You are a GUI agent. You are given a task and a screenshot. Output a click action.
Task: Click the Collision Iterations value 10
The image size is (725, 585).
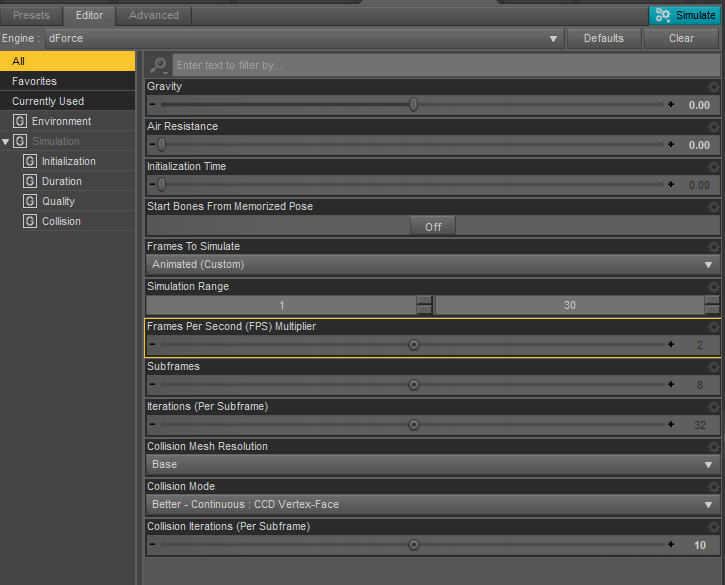700,545
